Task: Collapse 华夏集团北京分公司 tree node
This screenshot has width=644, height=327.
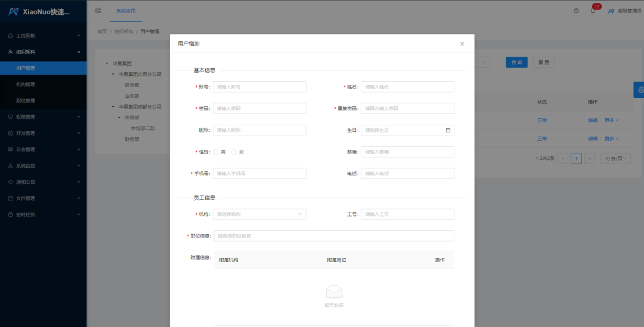Action: click(113, 75)
